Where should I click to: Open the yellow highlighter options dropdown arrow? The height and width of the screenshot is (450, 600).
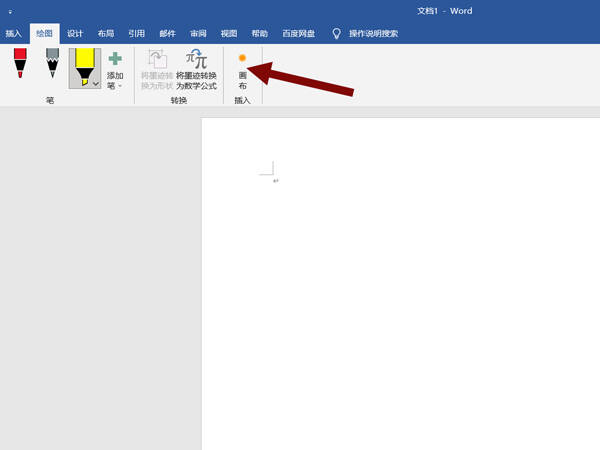(x=96, y=83)
